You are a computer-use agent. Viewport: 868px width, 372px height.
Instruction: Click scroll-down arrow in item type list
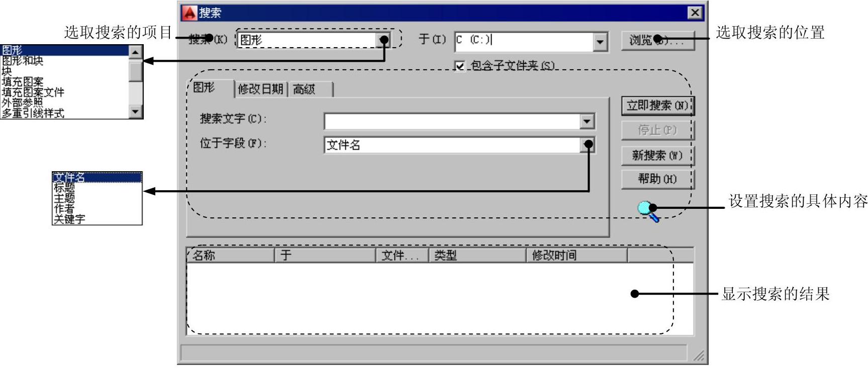tap(136, 112)
